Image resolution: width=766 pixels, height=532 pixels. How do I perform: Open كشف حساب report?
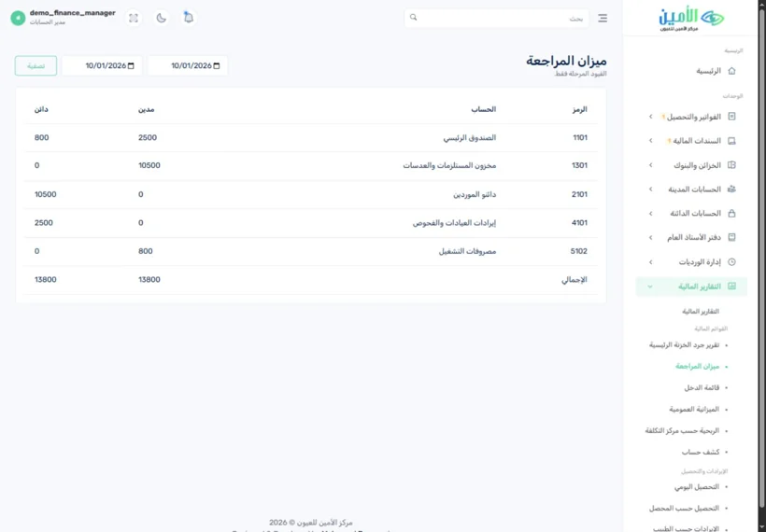(x=701, y=452)
